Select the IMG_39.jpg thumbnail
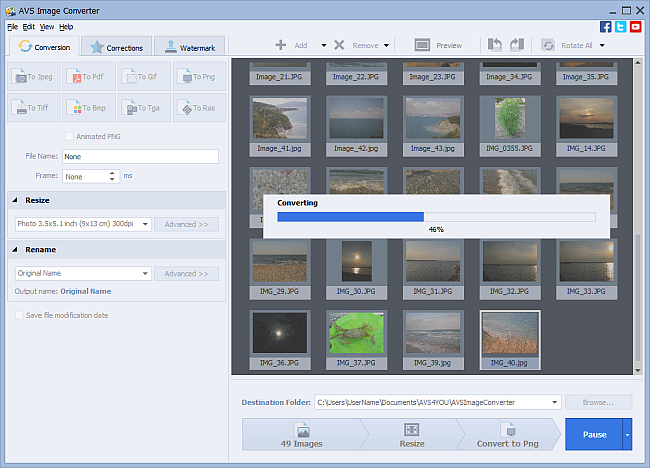The height and width of the screenshot is (468, 650). pos(433,339)
